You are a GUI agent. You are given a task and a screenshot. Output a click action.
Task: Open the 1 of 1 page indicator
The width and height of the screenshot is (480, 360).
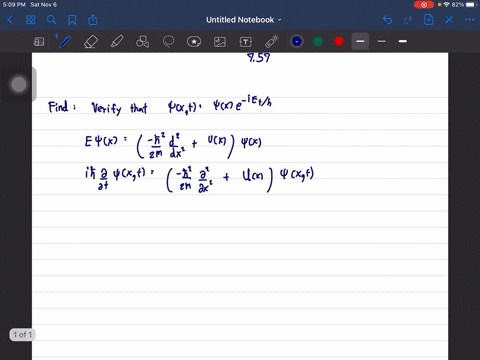tap(23, 334)
